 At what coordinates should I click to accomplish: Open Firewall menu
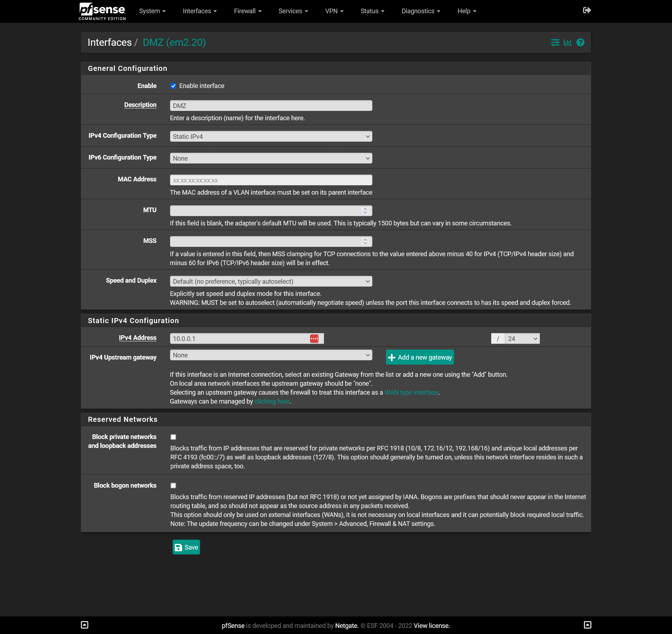248,11
